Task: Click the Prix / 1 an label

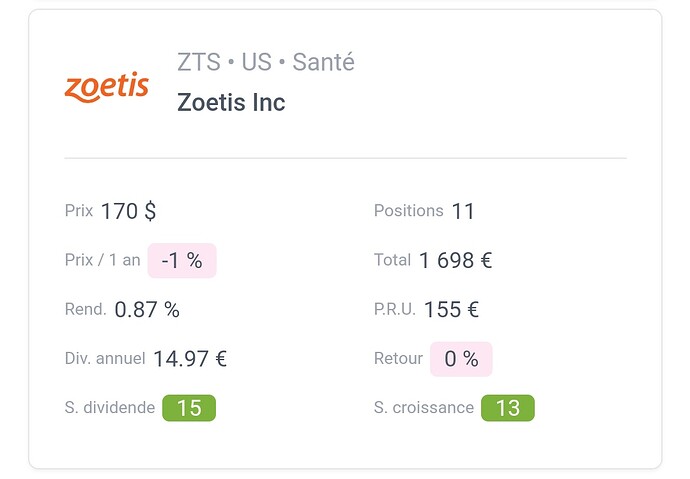Action: coord(103,260)
